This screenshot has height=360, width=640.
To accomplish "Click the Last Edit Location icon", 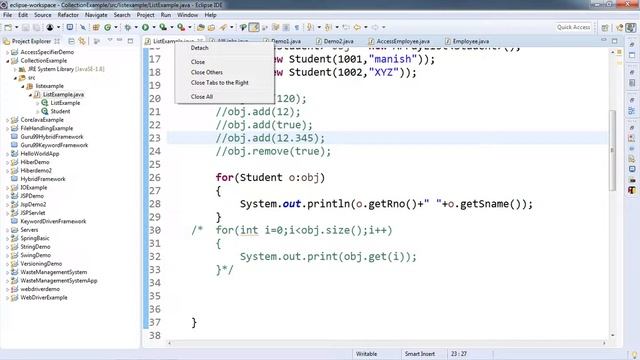I will pyautogui.click(x=346, y=27).
